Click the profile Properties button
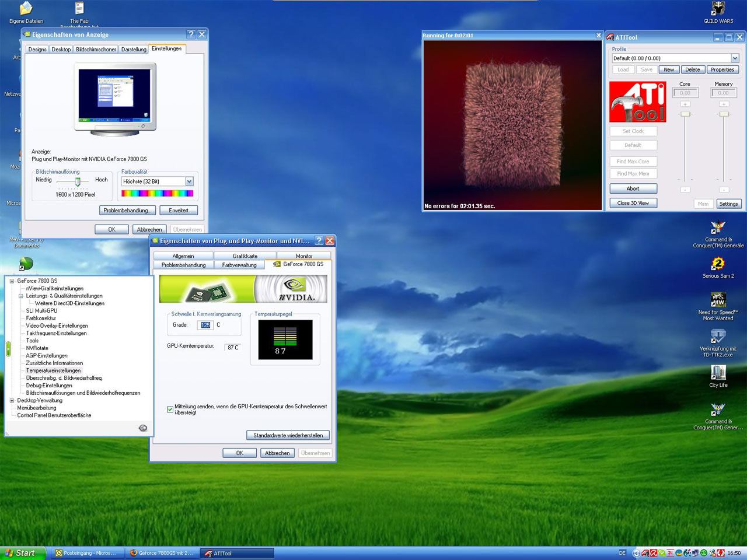747x560 pixels. (722, 69)
